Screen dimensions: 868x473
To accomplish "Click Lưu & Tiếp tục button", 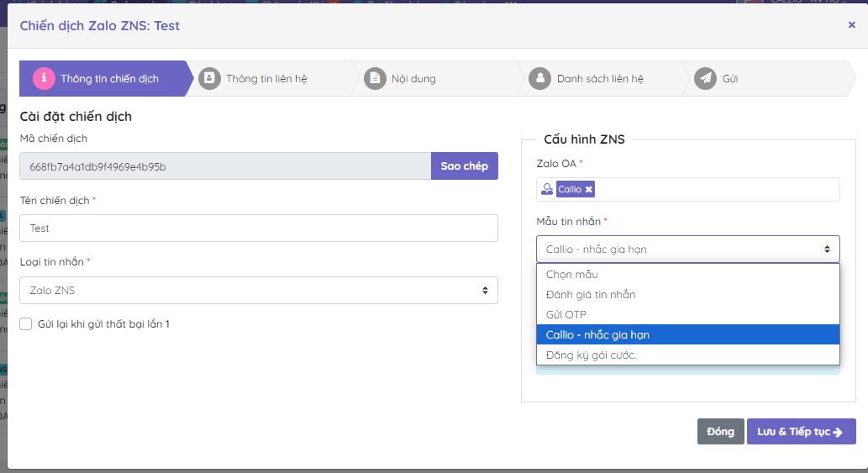I will point(801,432).
